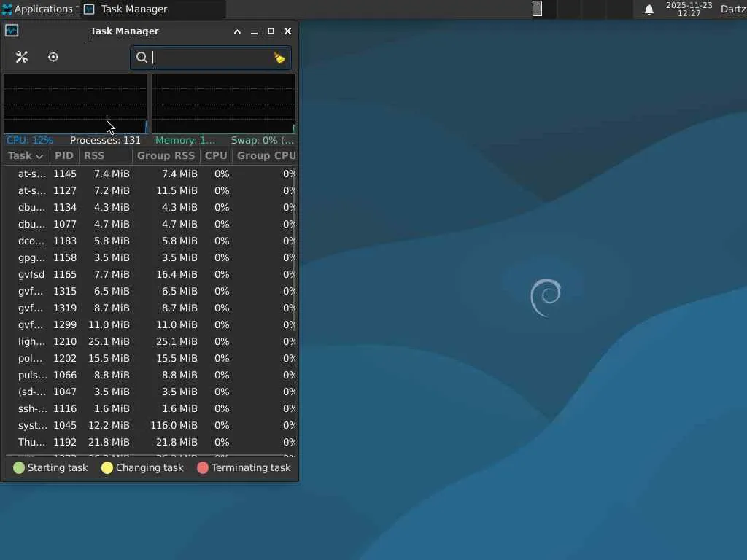Click the red Terminating task legend dot
Screen dimensions: 747x560
(x=203, y=468)
